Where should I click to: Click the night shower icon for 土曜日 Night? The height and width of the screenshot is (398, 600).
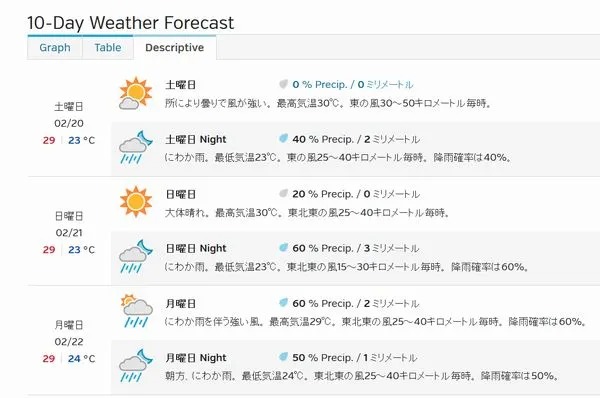click(135, 147)
